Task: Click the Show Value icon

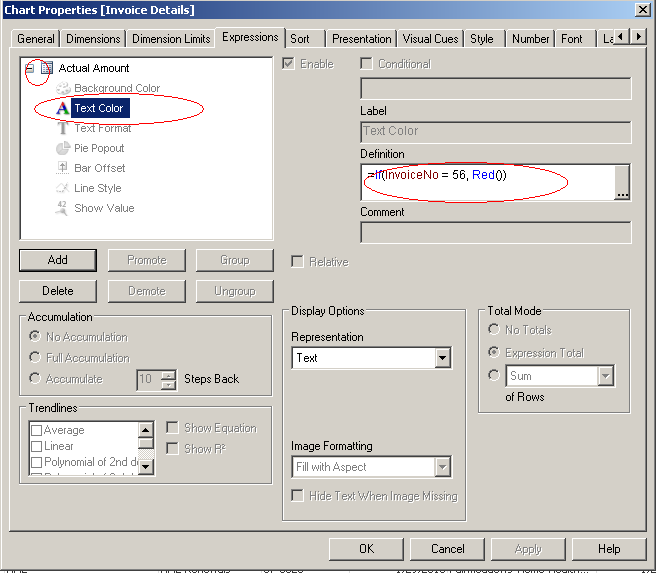Action: [x=62, y=208]
